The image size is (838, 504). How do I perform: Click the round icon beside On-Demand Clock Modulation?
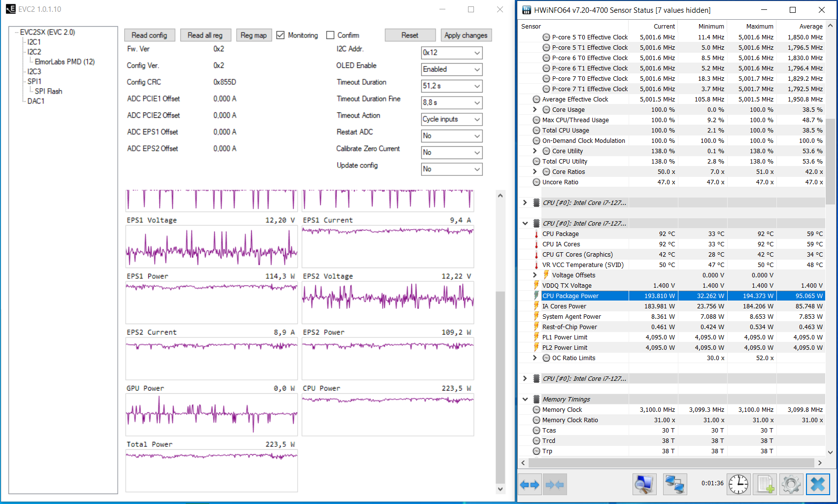pyautogui.click(x=536, y=141)
